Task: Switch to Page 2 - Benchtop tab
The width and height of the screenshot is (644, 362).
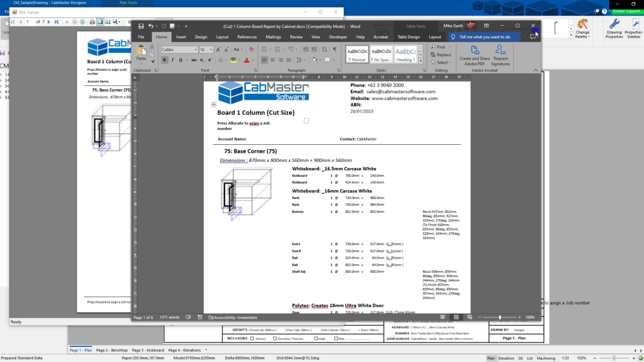Action: tap(112, 350)
